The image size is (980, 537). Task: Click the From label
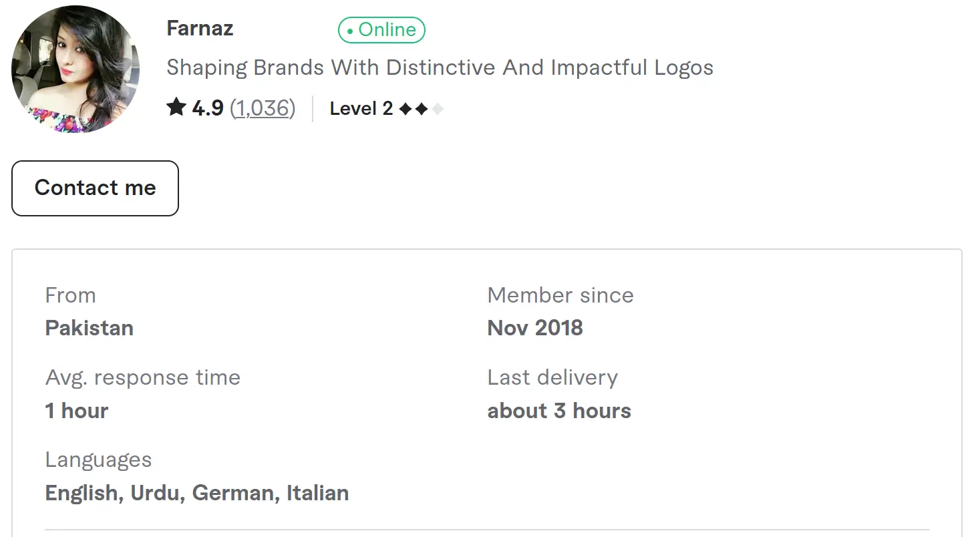click(x=71, y=295)
